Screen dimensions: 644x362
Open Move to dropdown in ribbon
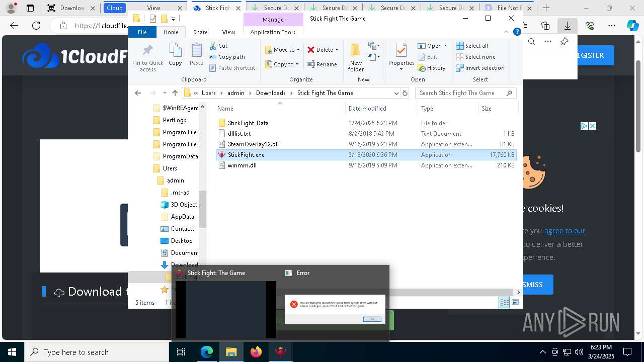click(x=282, y=50)
